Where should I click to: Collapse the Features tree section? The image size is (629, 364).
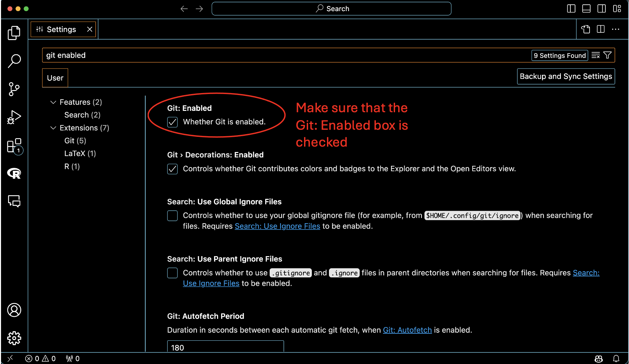(53, 102)
